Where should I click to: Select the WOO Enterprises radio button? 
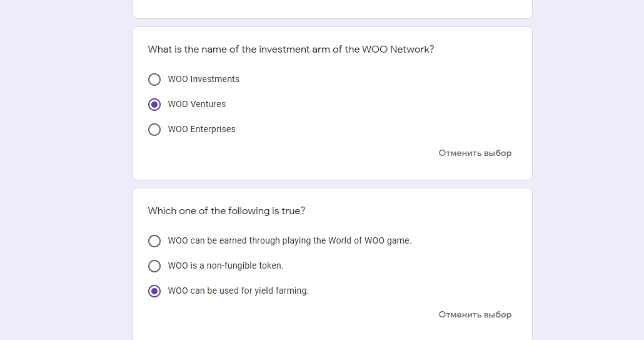(x=154, y=130)
